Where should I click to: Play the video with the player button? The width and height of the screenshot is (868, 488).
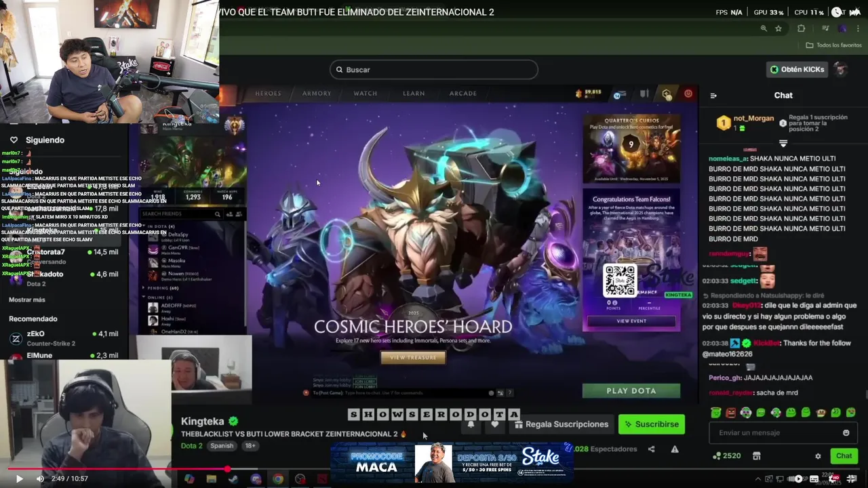(x=19, y=479)
